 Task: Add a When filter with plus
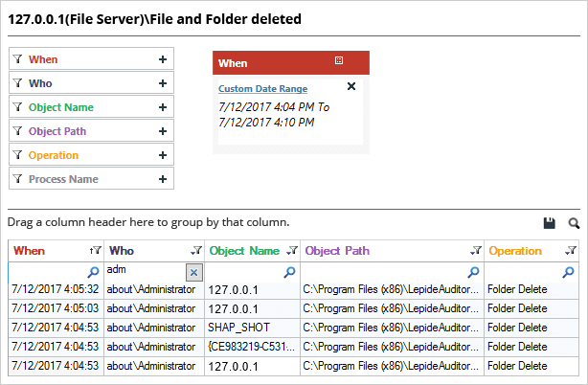163,59
